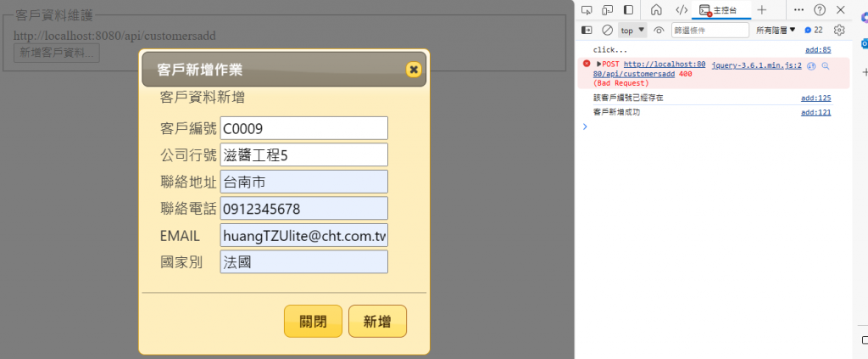The image size is (868, 359).
Task: Add a new DevTools tool tab
Action: (x=762, y=10)
